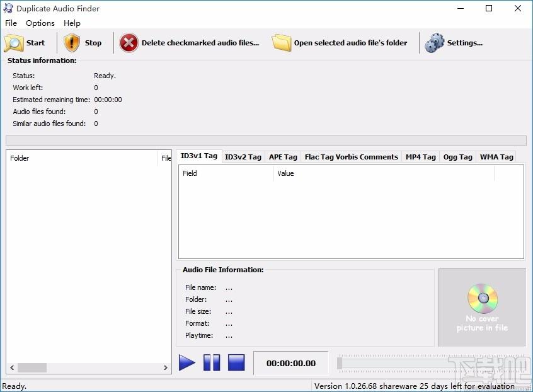Image resolution: width=533 pixels, height=392 pixels.
Task: Open the Flac Tag Vorbis Comments tab
Action: [351, 157]
